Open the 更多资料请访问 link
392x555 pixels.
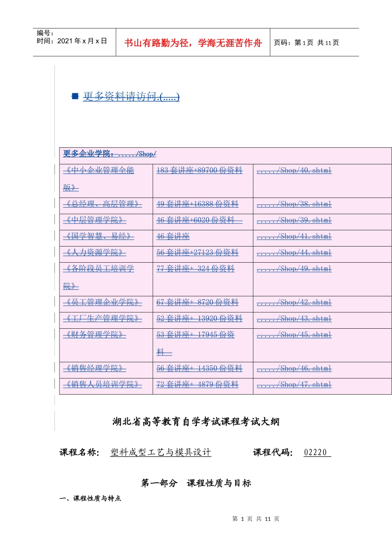[131, 97]
